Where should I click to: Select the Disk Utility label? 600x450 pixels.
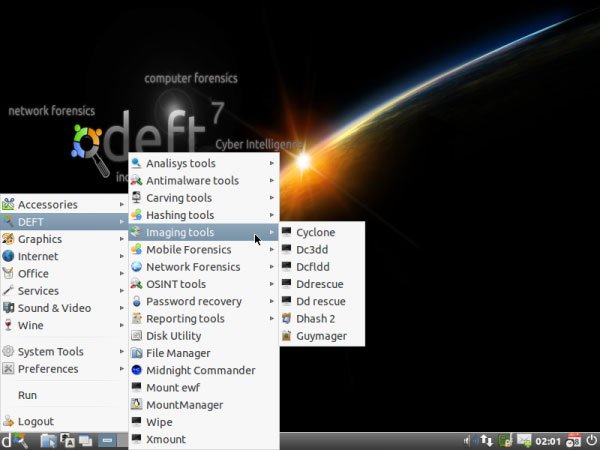click(174, 336)
